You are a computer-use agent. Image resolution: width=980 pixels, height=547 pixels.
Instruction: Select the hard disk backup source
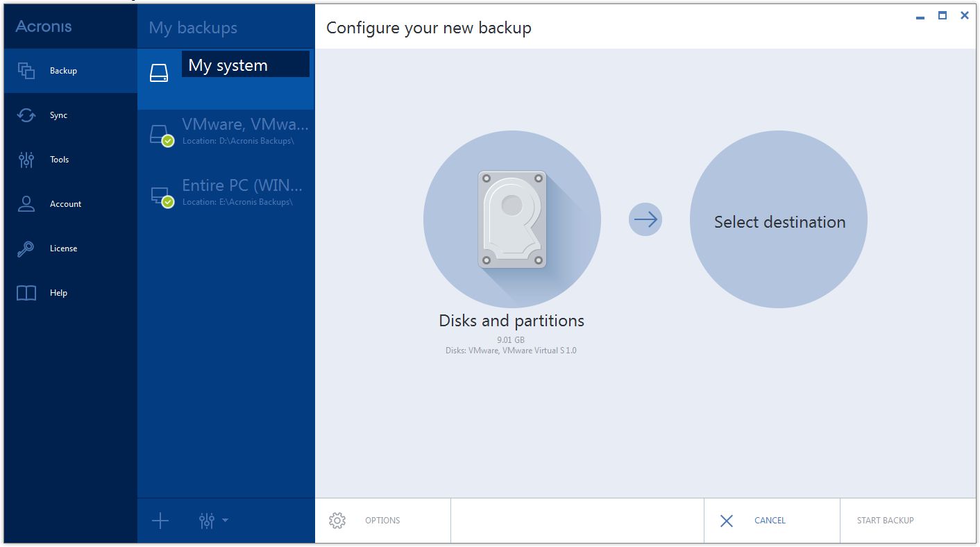512,220
